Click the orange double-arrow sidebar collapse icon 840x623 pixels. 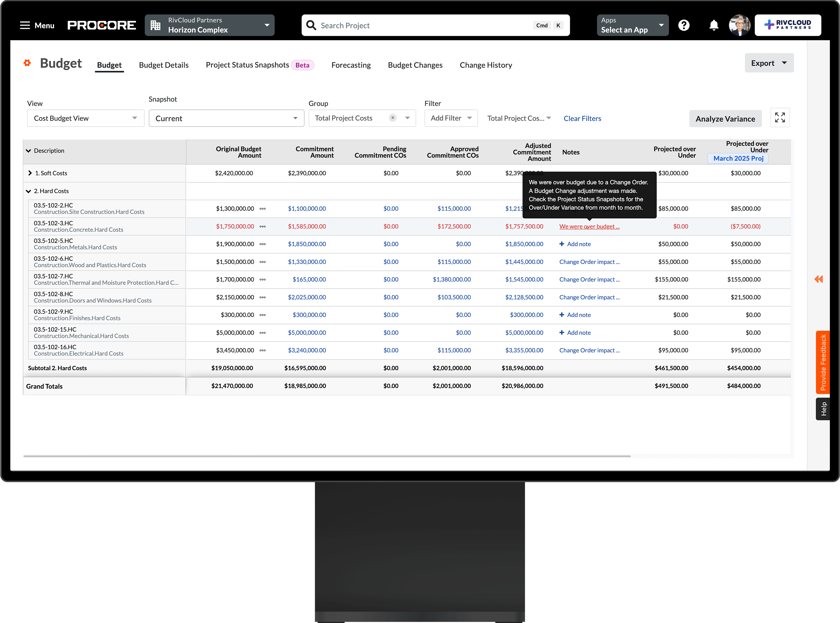click(818, 279)
